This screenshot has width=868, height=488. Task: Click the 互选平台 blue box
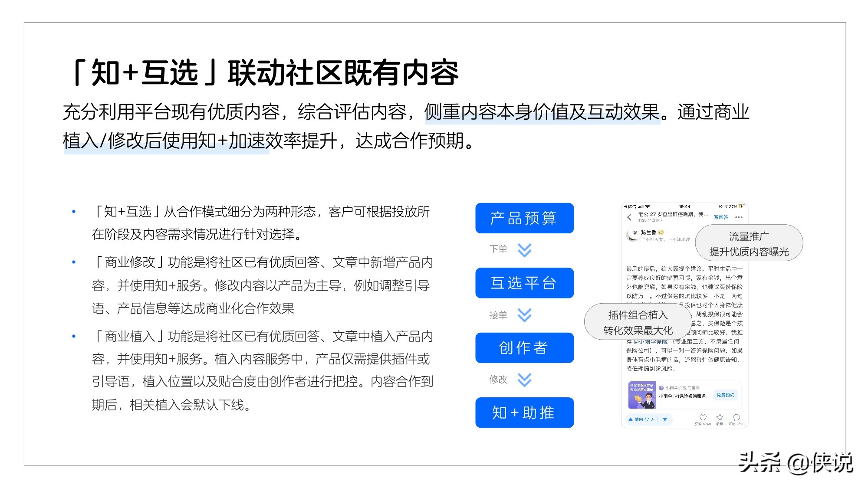524,283
